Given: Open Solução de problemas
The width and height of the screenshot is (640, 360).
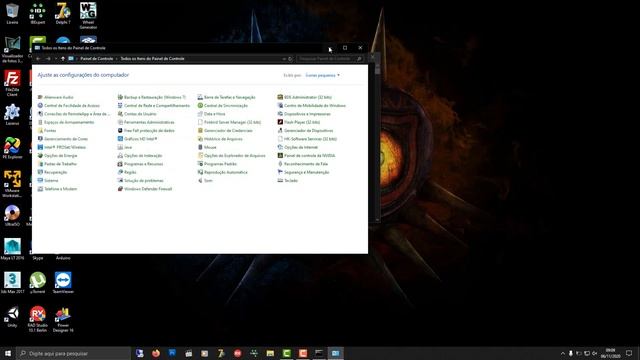Looking at the screenshot, I should (140, 180).
